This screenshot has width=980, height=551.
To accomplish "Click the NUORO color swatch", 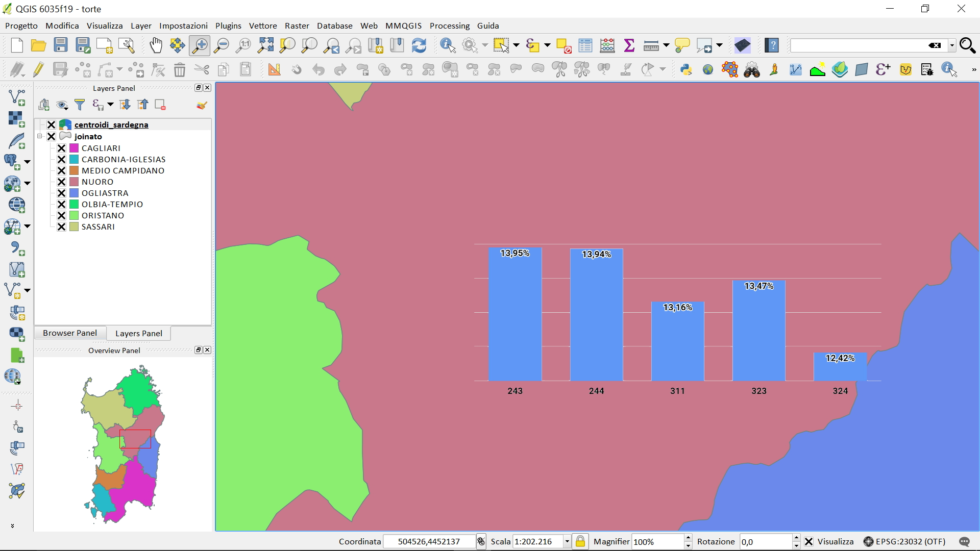I will pyautogui.click(x=74, y=182).
